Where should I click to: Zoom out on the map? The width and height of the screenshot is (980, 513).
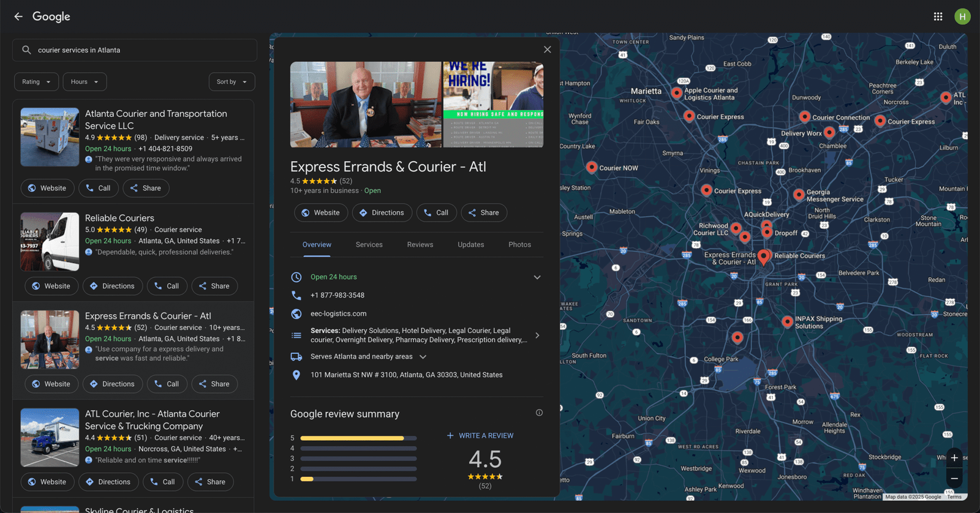pyautogui.click(x=954, y=479)
